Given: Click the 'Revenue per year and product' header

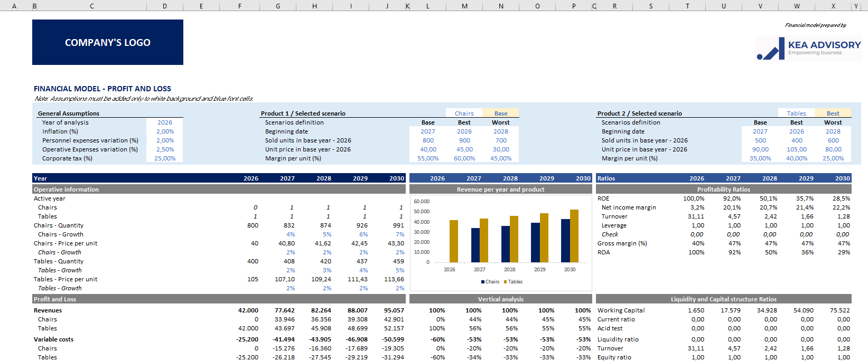Looking at the screenshot, I should click(x=500, y=189).
